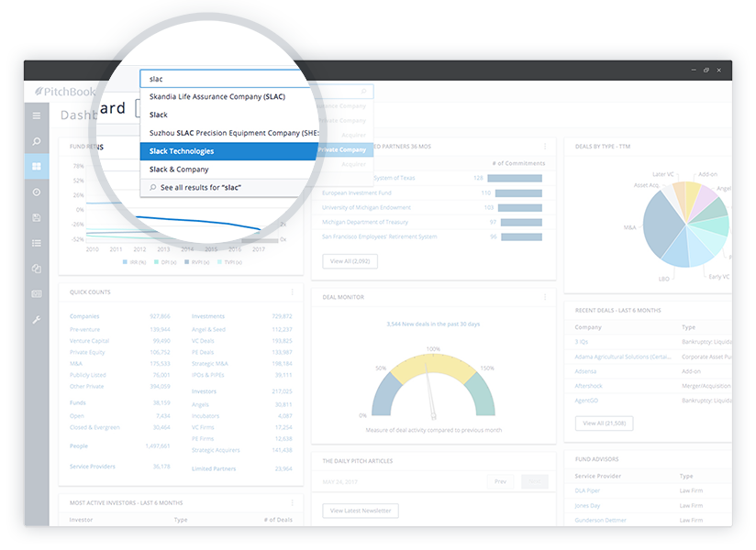This screenshot has height=550, width=756.
Task: Open the contact card sidebar icon
Action: [x=37, y=293]
